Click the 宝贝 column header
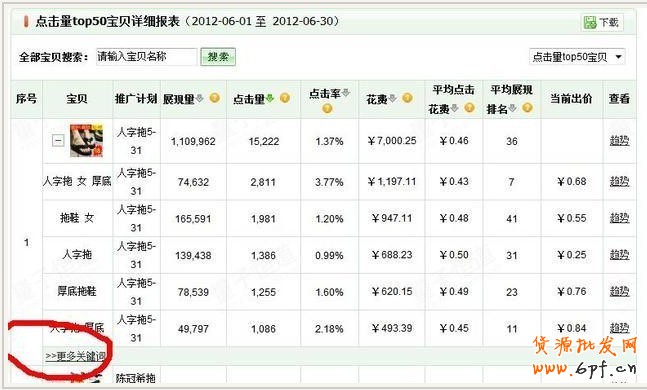The width and height of the screenshot is (647, 390). pyautogui.click(x=77, y=99)
